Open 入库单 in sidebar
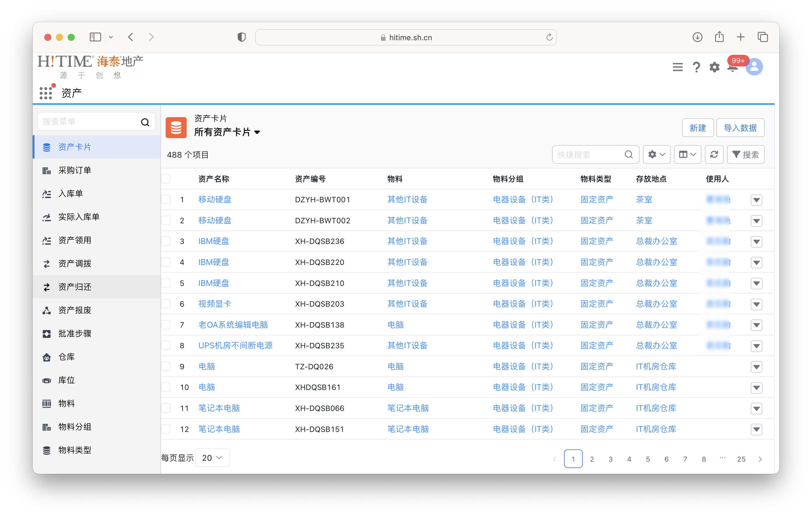Viewport: 812px width, 517px height. tap(97, 194)
